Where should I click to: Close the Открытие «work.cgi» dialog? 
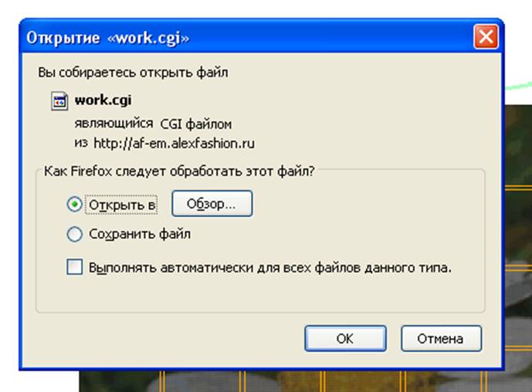pyautogui.click(x=486, y=36)
